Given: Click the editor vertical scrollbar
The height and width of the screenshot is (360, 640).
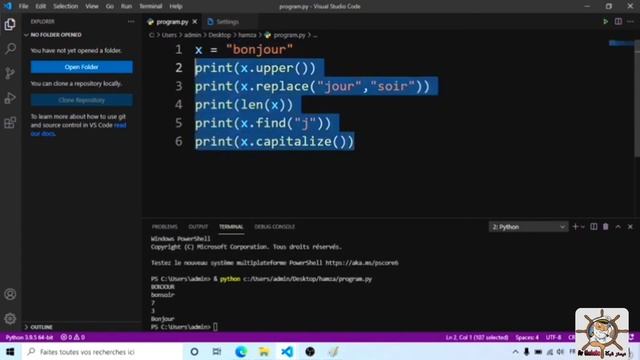Looking at the screenshot, I should click(637, 98).
